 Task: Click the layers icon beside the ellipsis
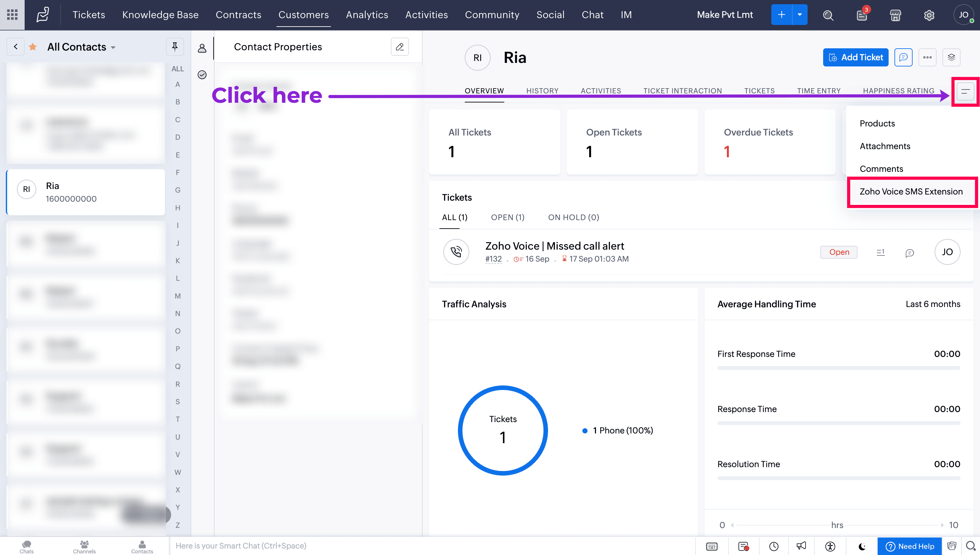tap(951, 57)
